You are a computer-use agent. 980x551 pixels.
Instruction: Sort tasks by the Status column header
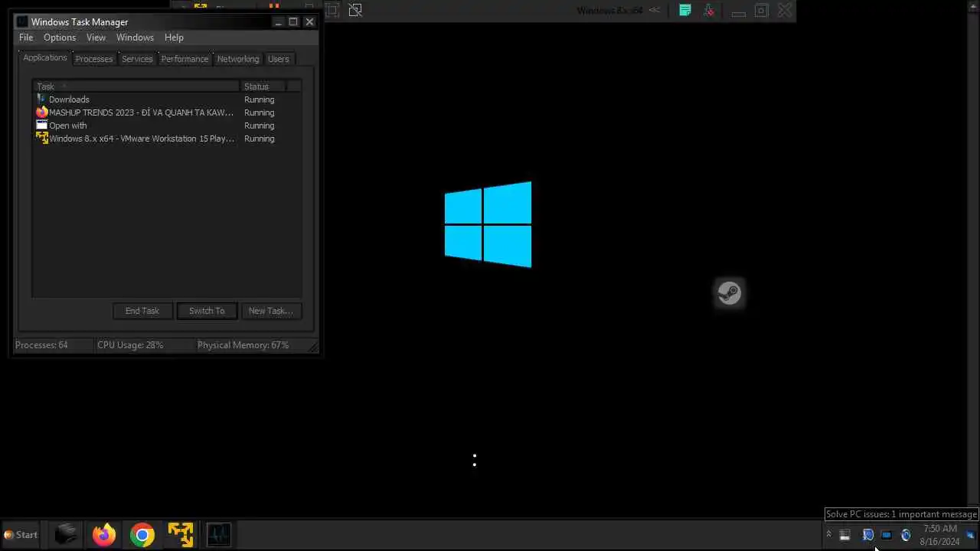(263, 86)
